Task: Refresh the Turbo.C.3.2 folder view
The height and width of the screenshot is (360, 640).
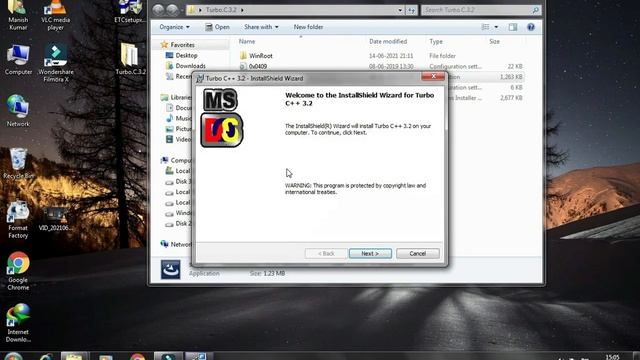Action: point(411,10)
